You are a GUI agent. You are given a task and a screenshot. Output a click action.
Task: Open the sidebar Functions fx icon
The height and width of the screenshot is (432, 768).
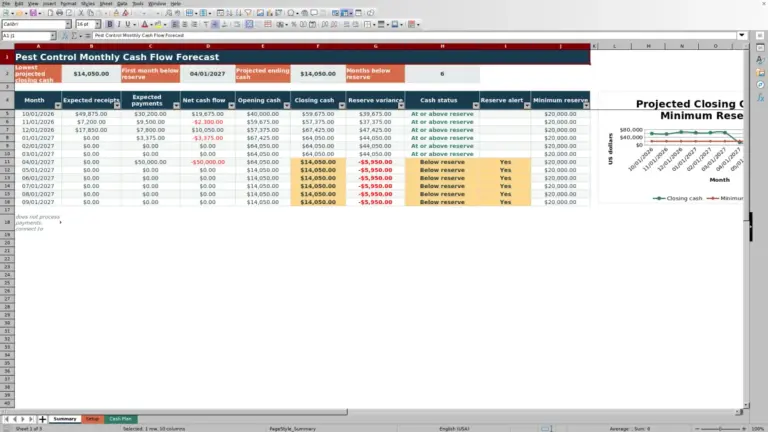(760, 97)
